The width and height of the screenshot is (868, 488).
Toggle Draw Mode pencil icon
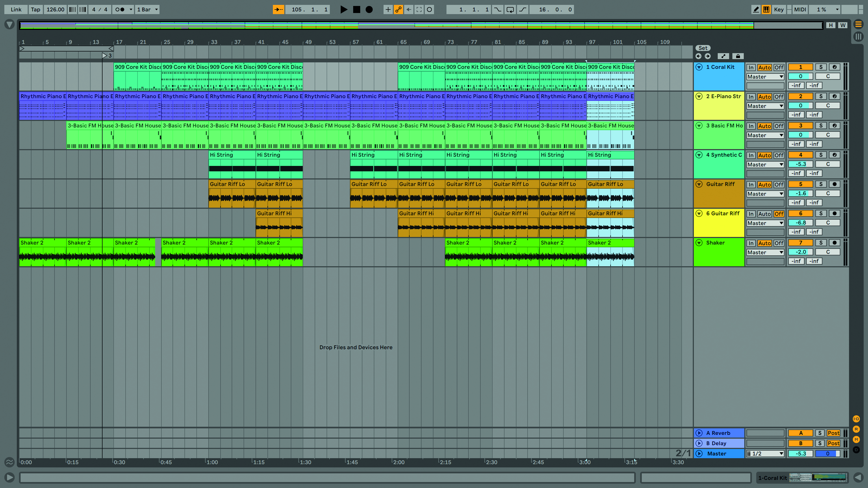point(756,9)
